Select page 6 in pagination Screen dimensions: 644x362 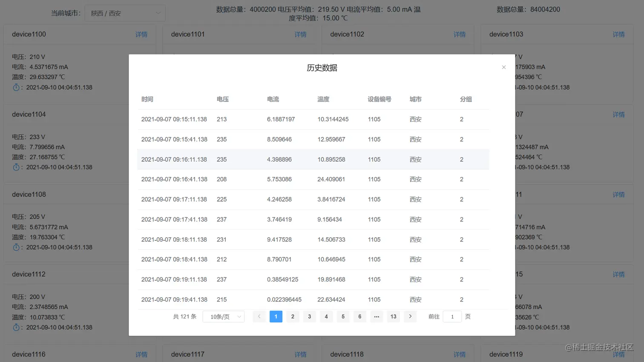pos(360,316)
